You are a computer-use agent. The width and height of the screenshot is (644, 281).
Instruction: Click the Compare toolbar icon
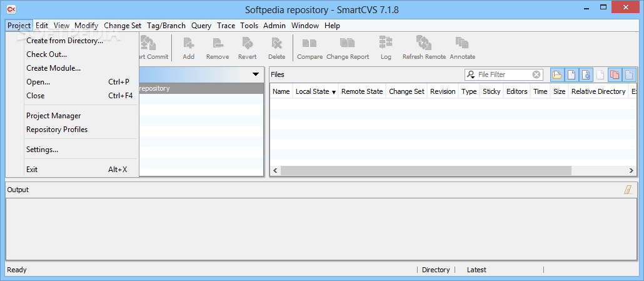309,43
